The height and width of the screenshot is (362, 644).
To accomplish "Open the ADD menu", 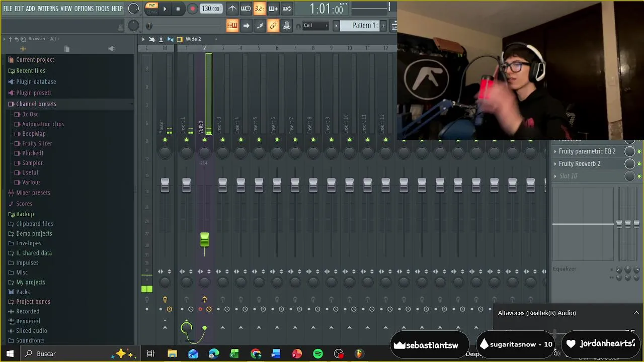I will point(30,9).
